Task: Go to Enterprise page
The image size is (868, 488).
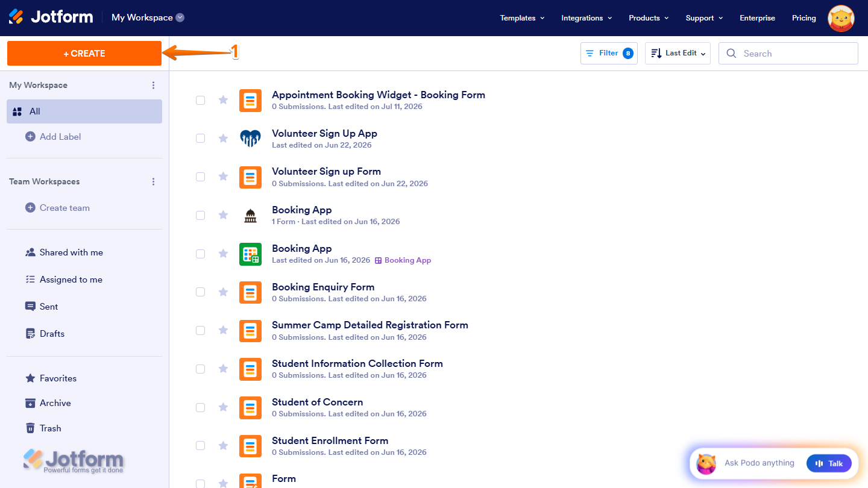Action: point(757,18)
